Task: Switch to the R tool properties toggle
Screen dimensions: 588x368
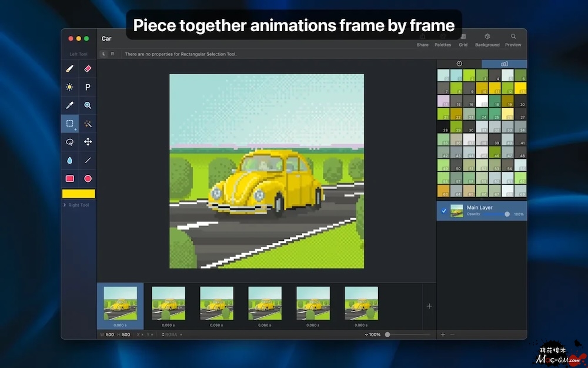Action: [x=112, y=54]
